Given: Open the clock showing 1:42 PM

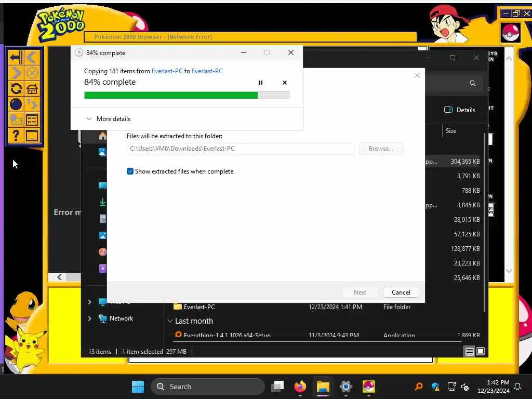Looking at the screenshot, I should [494, 387].
